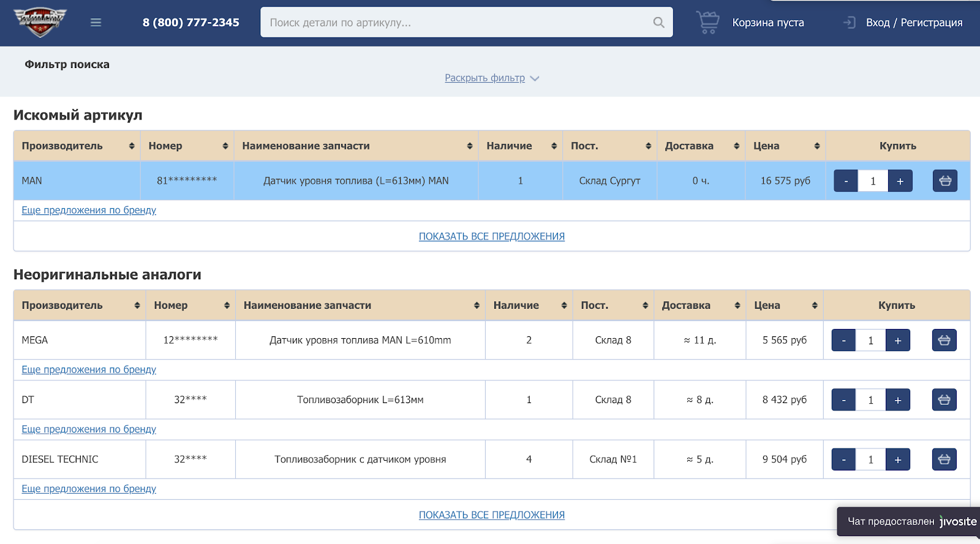Click the Склад №1 supplier cell

tap(613, 459)
